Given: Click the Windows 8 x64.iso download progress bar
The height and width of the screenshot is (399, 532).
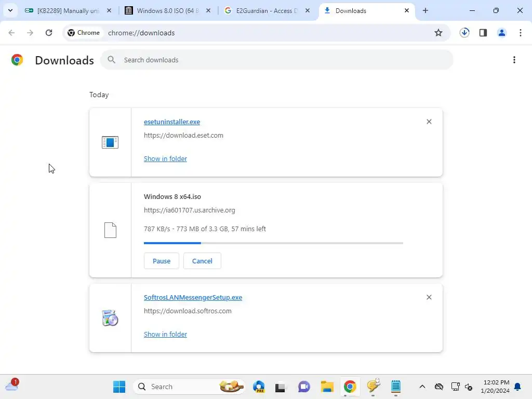Looking at the screenshot, I should 273,243.
